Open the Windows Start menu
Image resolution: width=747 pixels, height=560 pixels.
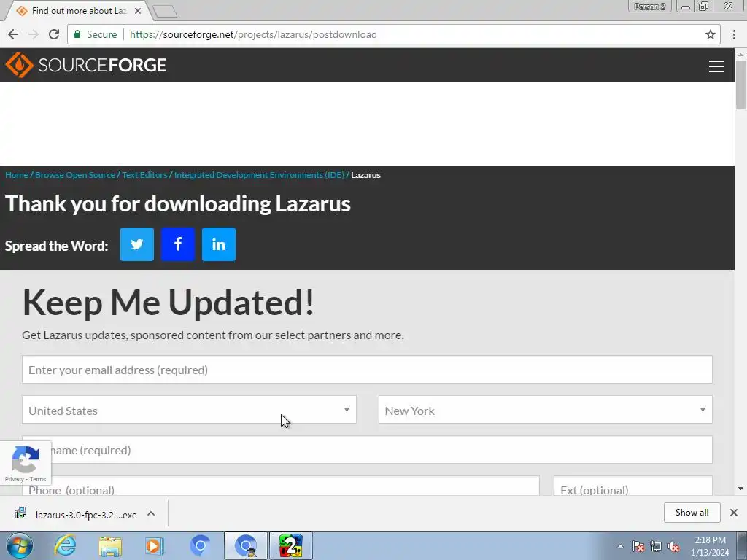(20, 545)
